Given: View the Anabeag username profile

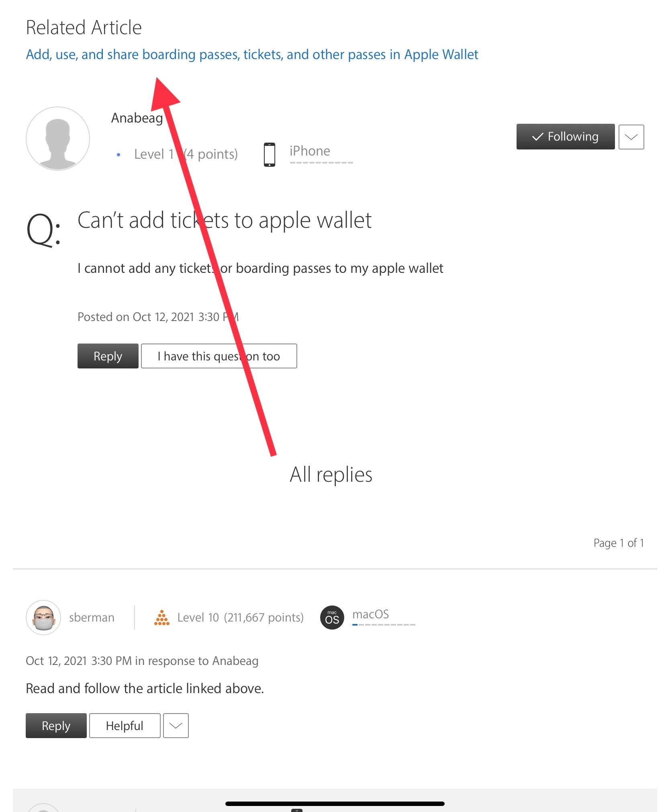Looking at the screenshot, I should point(137,118).
